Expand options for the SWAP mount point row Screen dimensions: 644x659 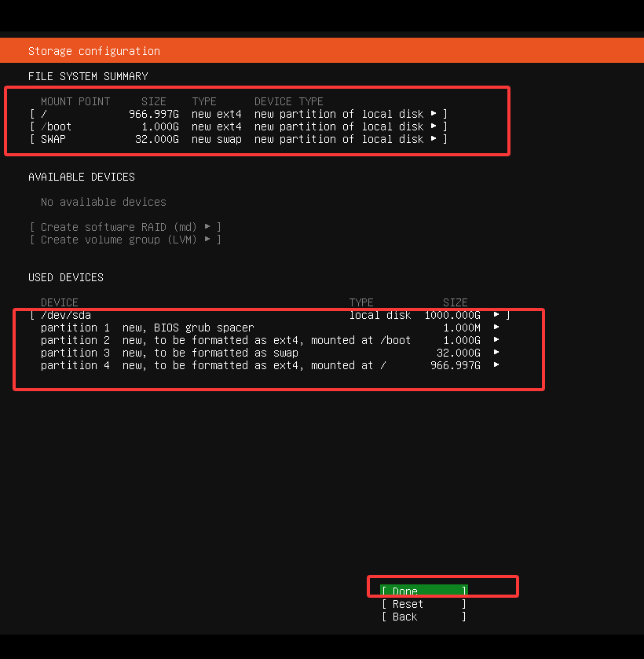pyautogui.click(x=434, y=139)
